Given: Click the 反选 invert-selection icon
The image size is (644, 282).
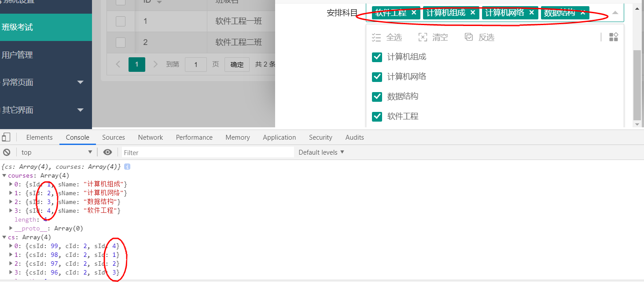Looking at the screenshot, I should 468,37.
